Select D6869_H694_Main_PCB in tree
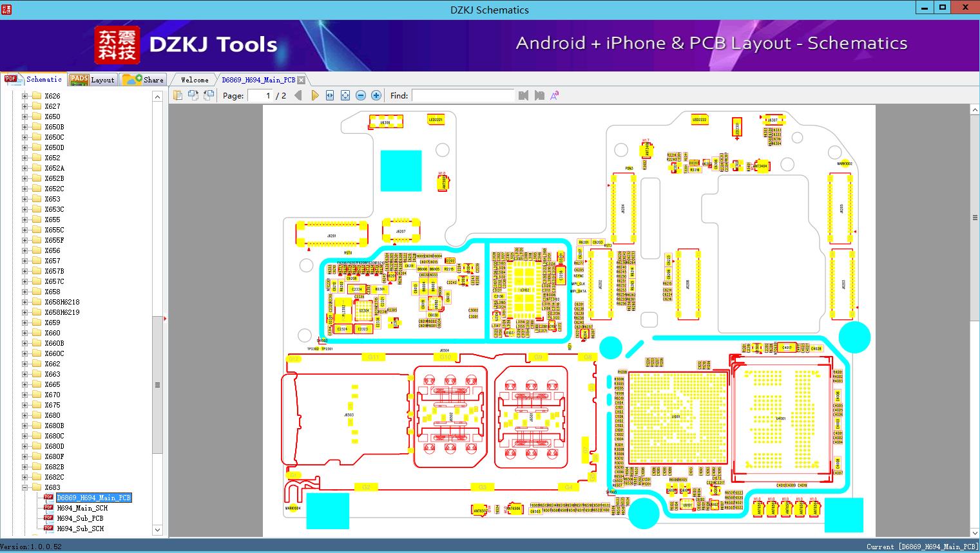Screen dimensions: 980x553 [93, 498]
